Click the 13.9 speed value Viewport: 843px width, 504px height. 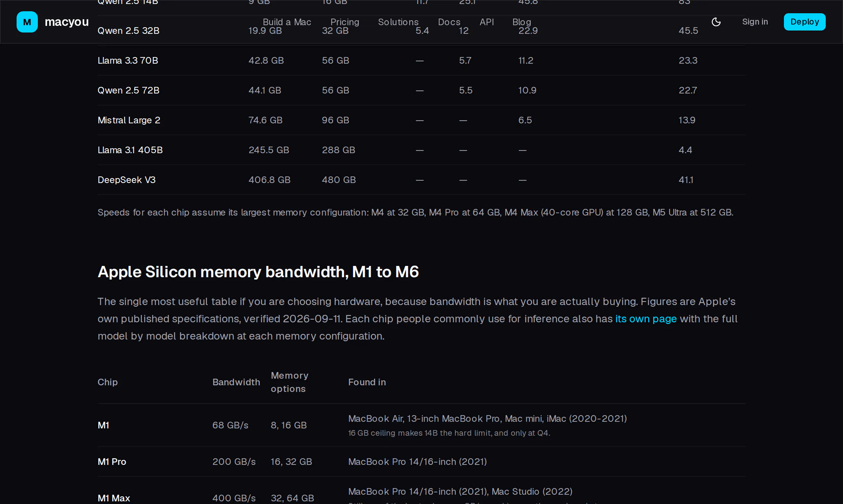point(687,120)
